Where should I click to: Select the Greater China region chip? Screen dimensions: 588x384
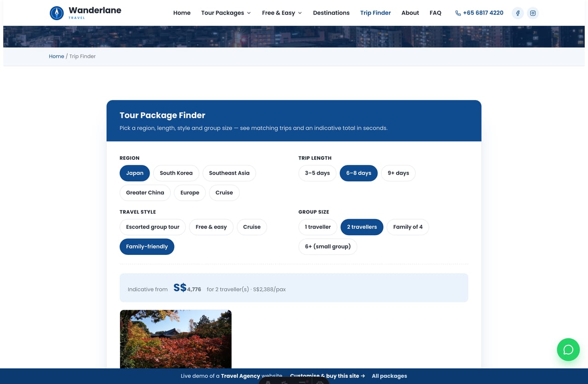pyautogui.click(x=145, y=192)
